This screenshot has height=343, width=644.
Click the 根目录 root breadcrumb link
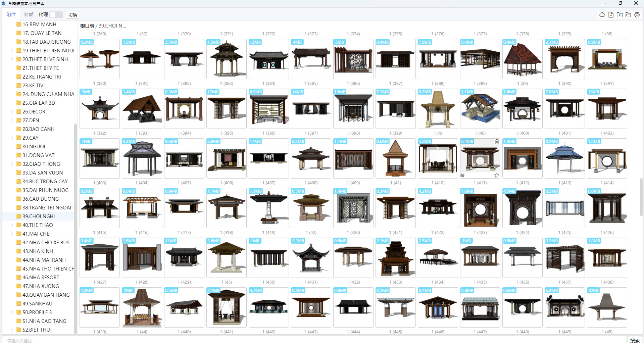(x=87, y=26)
